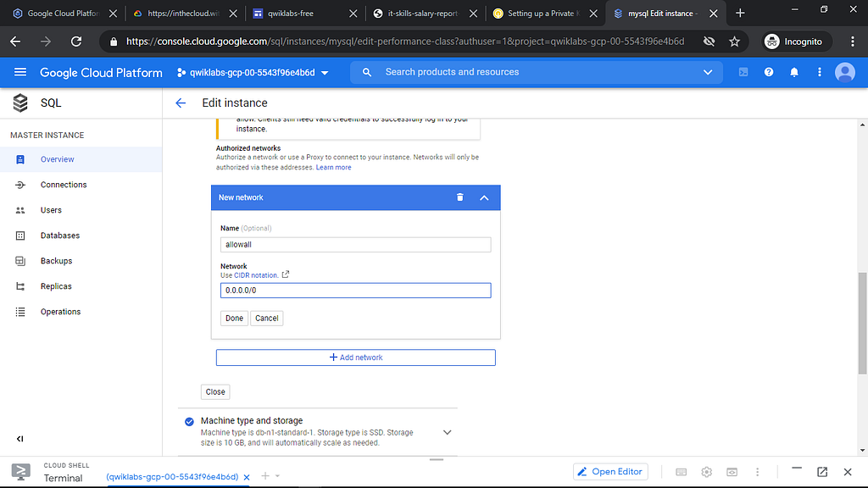Open the project selector dropdown
The height and width of the screenshot is (488, 868).
[253, 73]
